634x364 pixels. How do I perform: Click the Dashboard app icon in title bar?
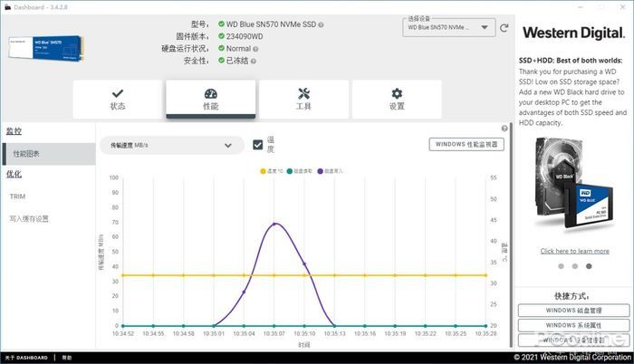pos(7,7)
